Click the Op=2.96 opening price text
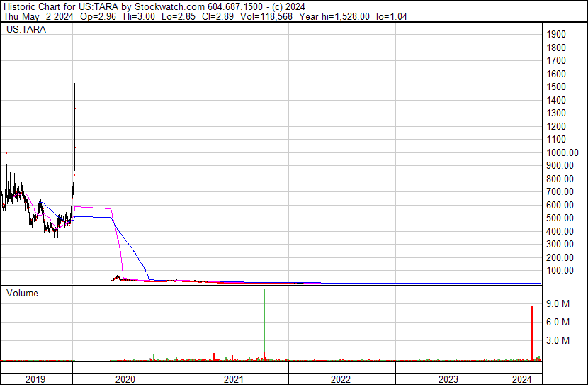 [x=98, y=16]
